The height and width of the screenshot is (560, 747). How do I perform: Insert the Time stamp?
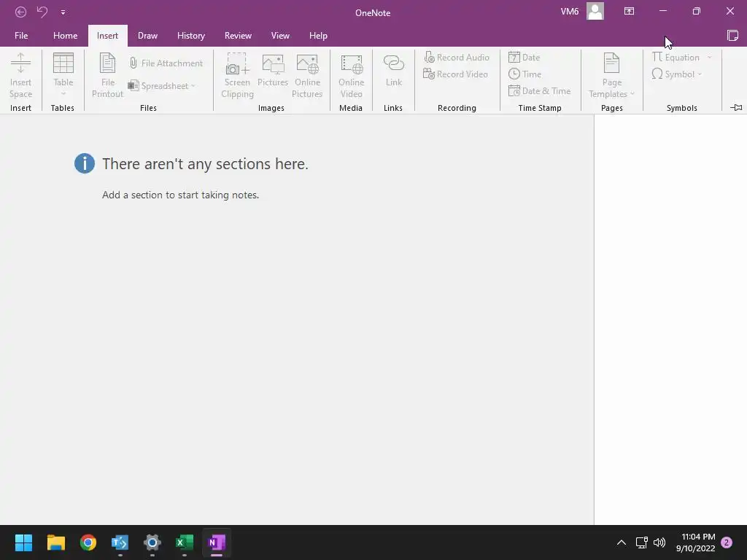[525, 74]
